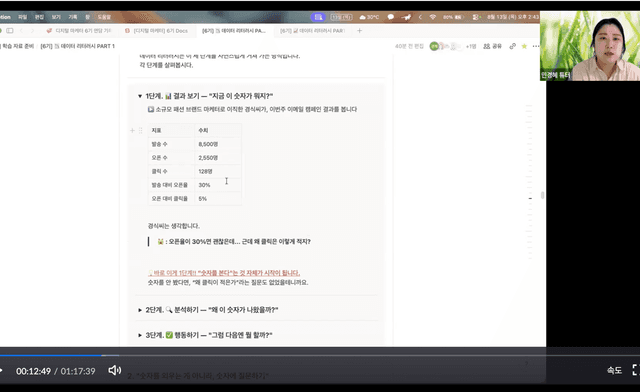Go forward with the right arrow icon
640x392 pixels.
tap(32, 31)
